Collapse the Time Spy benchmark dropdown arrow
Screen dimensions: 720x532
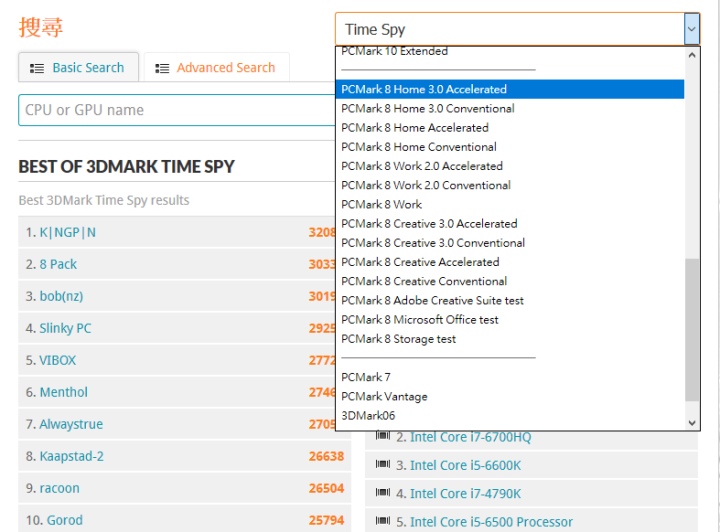[x=691, y=30]
